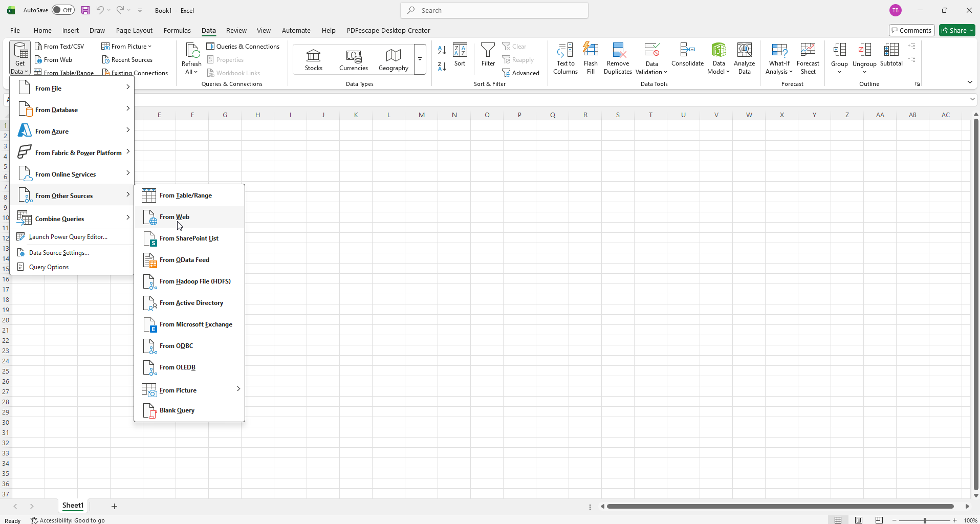Select column M header
The height and width of the screenshot is (524, 980).
click(421, 115)
